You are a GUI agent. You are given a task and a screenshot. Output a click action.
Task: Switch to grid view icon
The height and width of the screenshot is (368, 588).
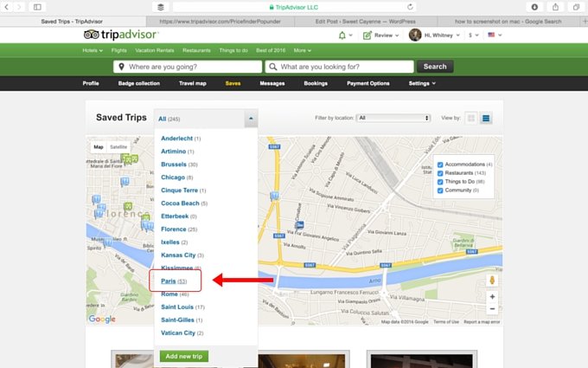471,119
